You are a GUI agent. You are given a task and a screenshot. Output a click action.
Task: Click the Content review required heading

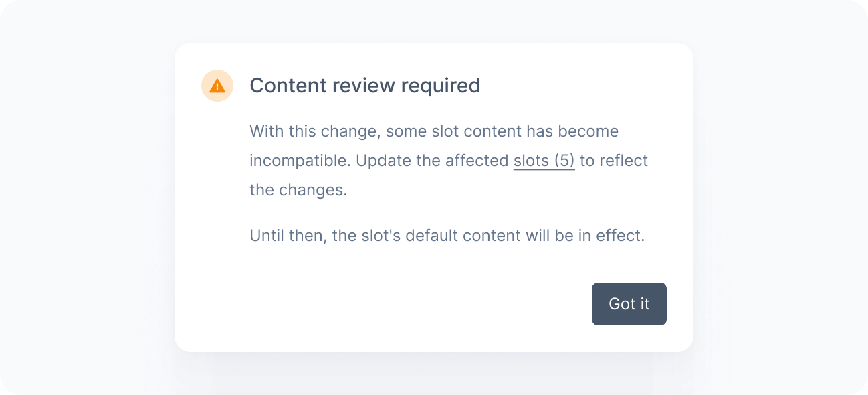coord(365,86)
